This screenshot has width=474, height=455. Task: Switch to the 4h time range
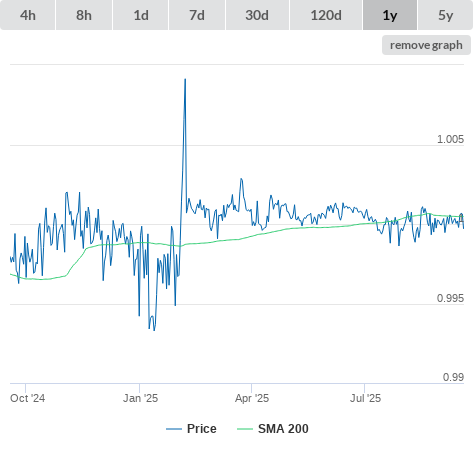28,15
